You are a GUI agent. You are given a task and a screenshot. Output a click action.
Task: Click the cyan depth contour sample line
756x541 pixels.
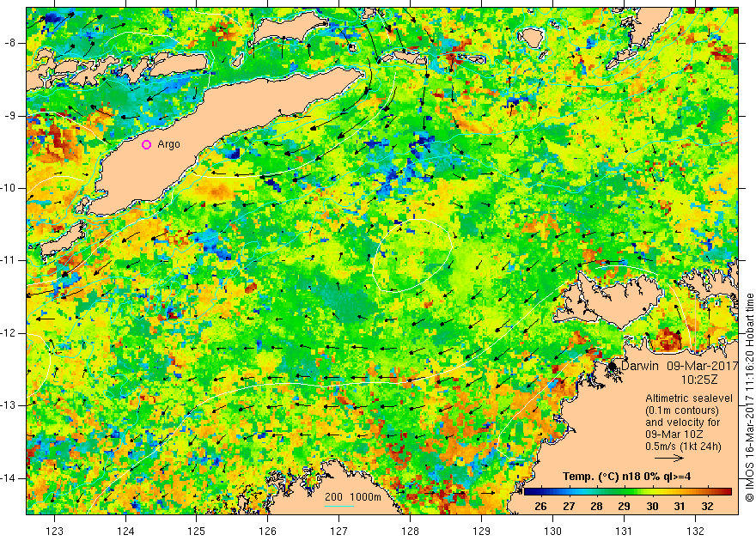tap(339, 506)
